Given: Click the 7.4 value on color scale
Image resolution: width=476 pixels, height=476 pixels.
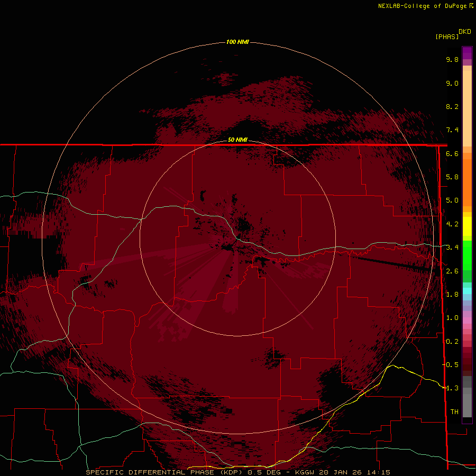Looking at the screenshot, I should point(452,130).
